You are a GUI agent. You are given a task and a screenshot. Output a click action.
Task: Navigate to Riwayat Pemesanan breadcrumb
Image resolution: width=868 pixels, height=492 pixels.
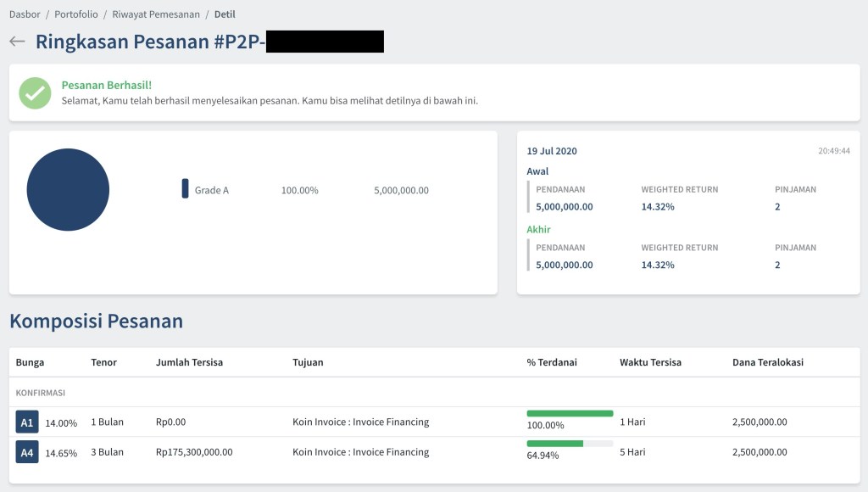(156, 14)
